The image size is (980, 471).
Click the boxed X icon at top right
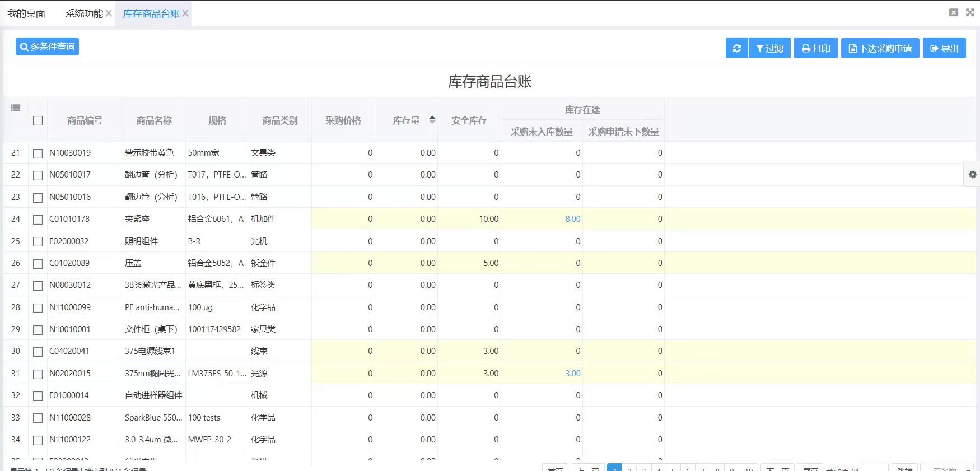coord(954,12)
